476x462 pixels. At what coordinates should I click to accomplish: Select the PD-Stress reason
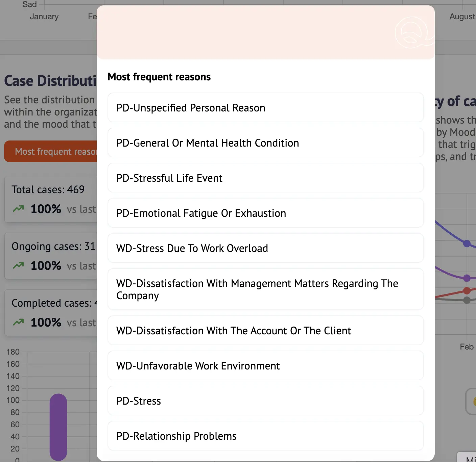pos(265,401)
